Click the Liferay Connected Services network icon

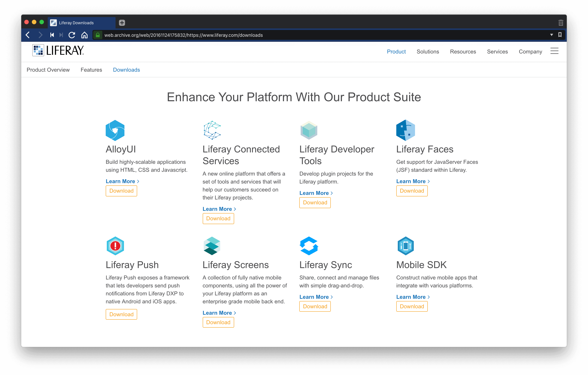212,130
